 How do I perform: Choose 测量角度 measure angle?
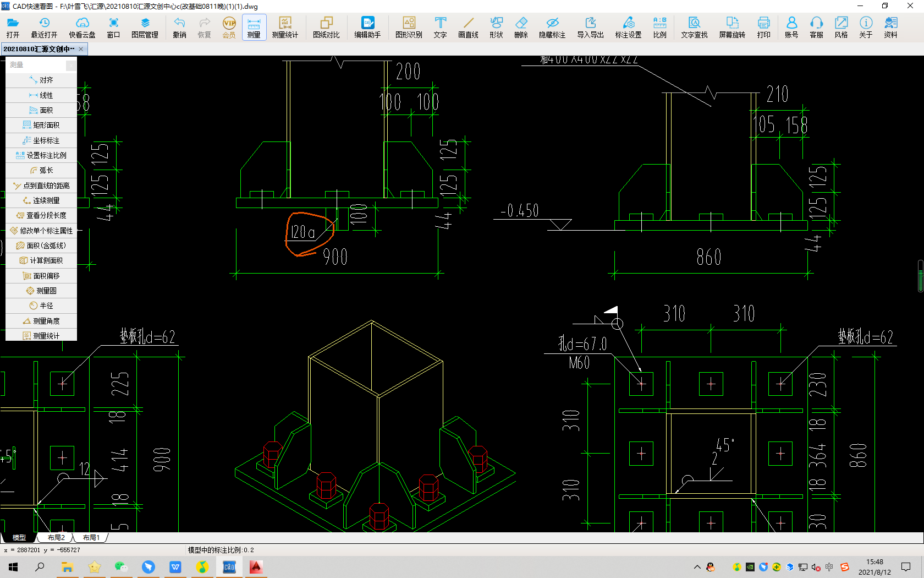point(41,321)
